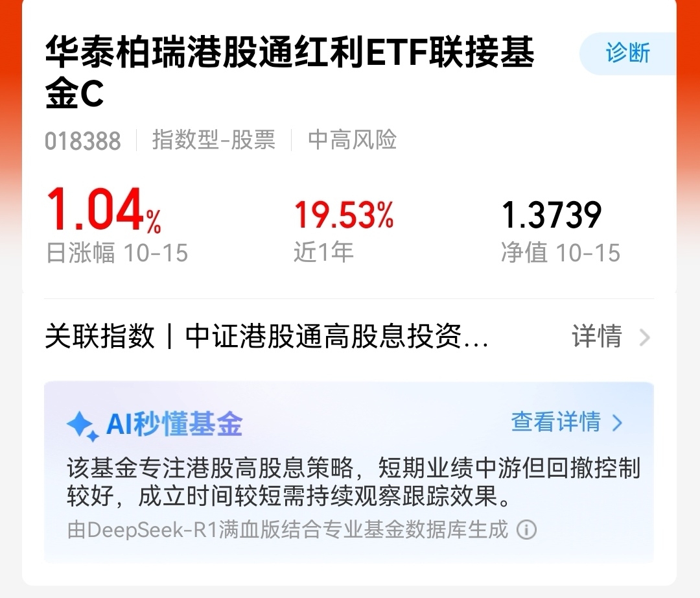Select the 指数型-股票 fund type tag
700x598 pixels.
pos(214,140)
